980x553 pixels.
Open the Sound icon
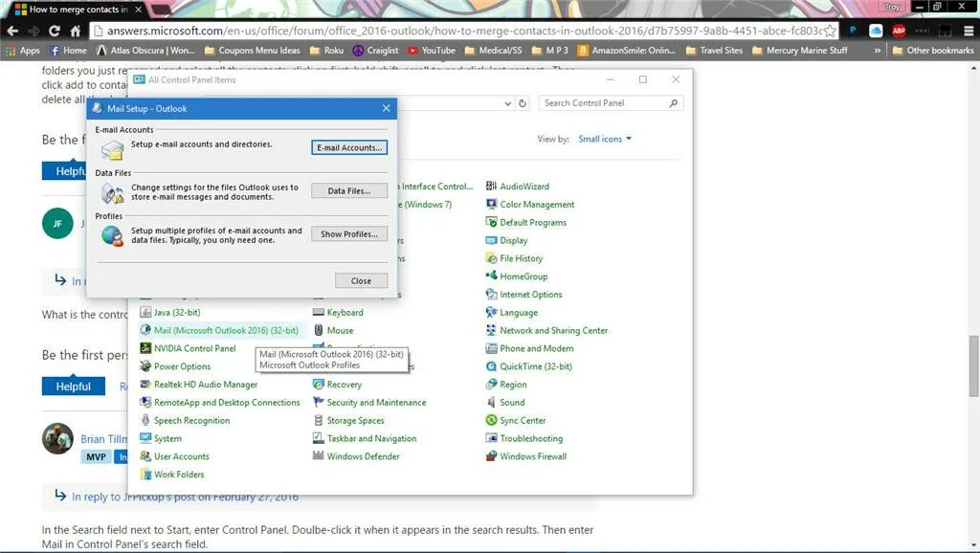click(x=505, y=403)
